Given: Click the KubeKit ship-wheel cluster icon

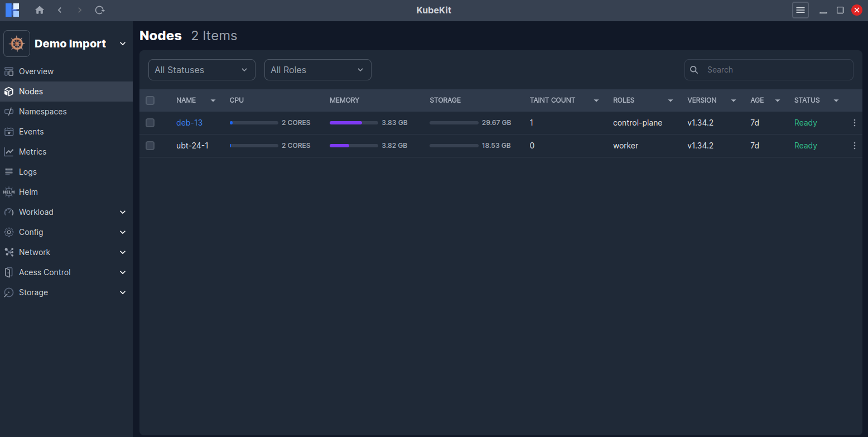Looking at the screenshot, I should point(16,43).
